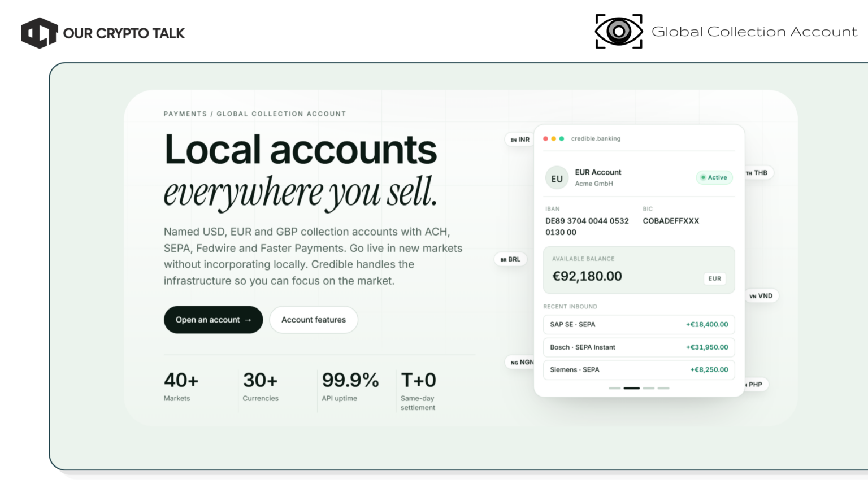Click the +€18,400.00 amount
Screen dimensions: 868x488
(x=707, y=325)
